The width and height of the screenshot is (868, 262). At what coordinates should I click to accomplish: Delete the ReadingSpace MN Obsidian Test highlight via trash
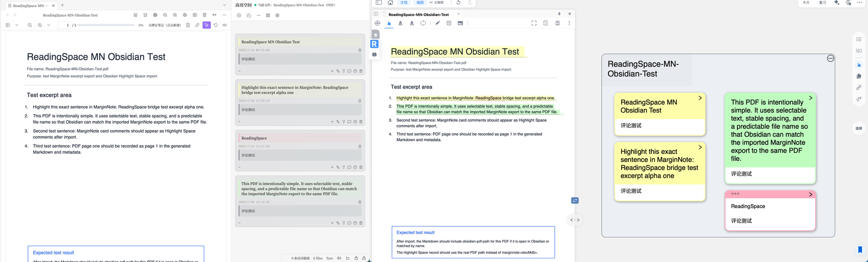point(360,51)
